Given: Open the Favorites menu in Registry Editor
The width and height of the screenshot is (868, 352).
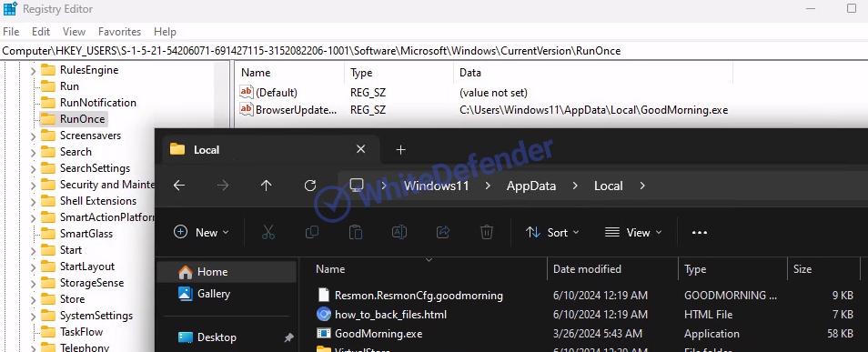Looking at the screenshot, I should tap(119, 32).
